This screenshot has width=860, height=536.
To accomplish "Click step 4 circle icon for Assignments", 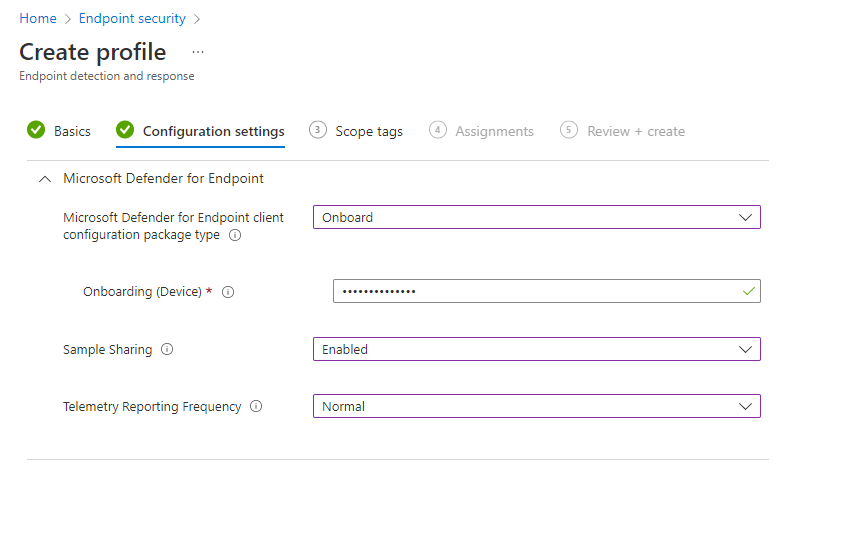I will point(438,130).
